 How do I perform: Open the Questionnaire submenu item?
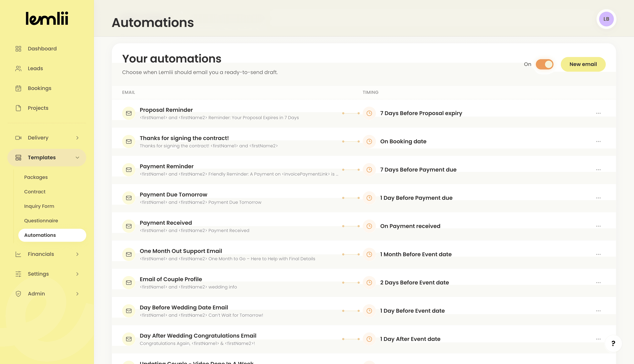coord(41,221)
